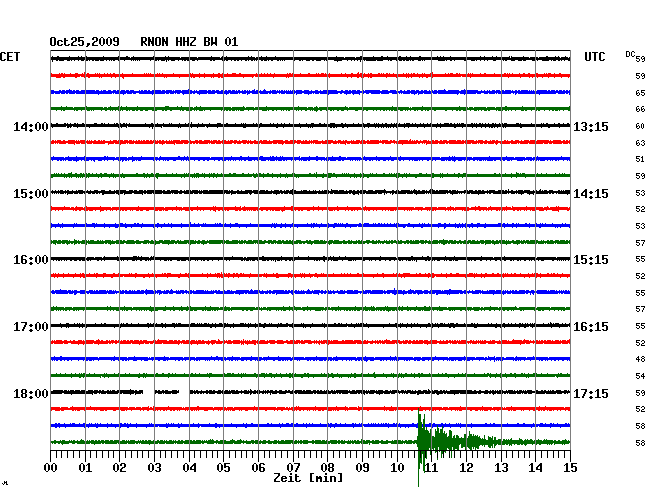
Task: Click minute axis label 04
Action: pyautogui.click(x=189, y=468)
